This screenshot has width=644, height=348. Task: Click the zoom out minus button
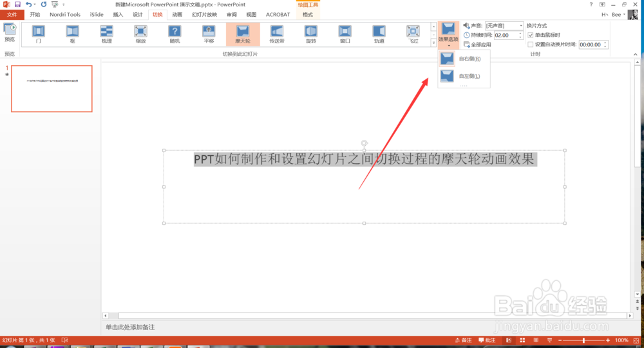point(560,340)
